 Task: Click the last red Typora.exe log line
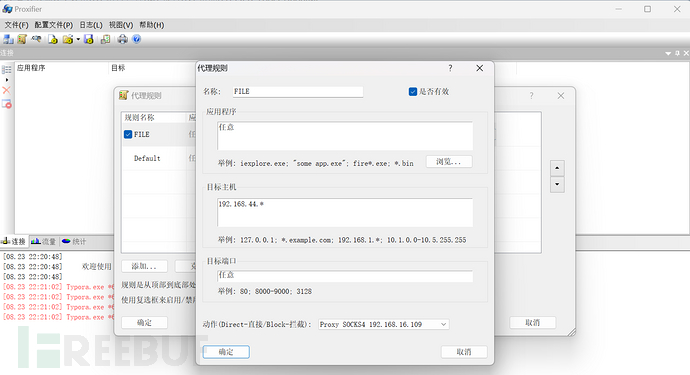(x=58, y=317)
